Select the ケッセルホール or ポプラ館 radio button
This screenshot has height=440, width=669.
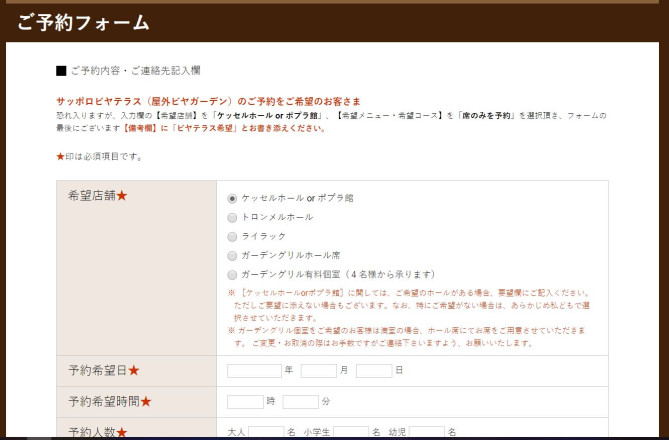[x=233, y=198]
